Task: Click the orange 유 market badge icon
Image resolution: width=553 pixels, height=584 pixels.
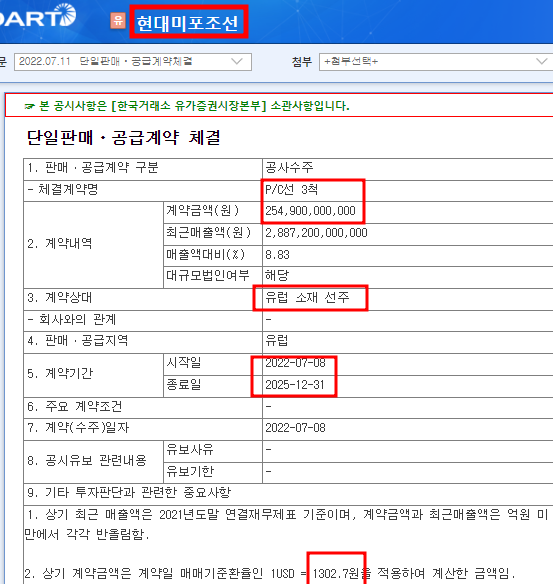Action: (118, 20)
